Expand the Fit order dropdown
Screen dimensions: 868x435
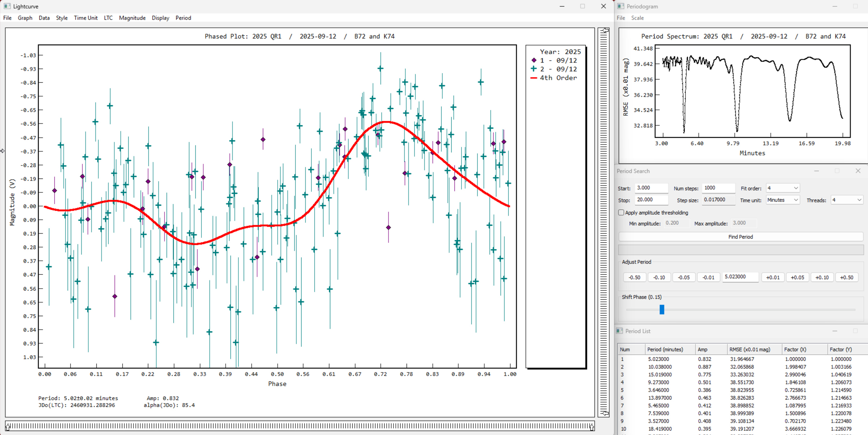pyautogui.click(x=782, y=188)
